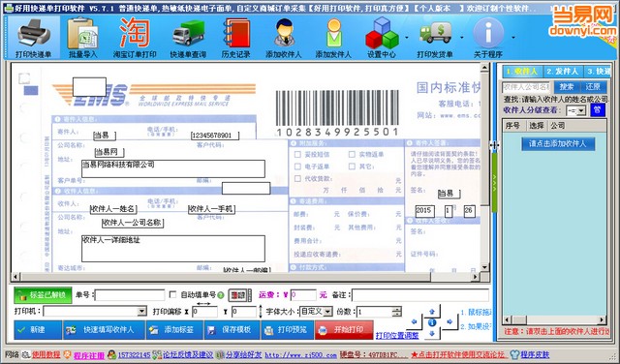Click 打印预览 print preview button
Viewport: 620px width, 364px height.
[288, 329]
